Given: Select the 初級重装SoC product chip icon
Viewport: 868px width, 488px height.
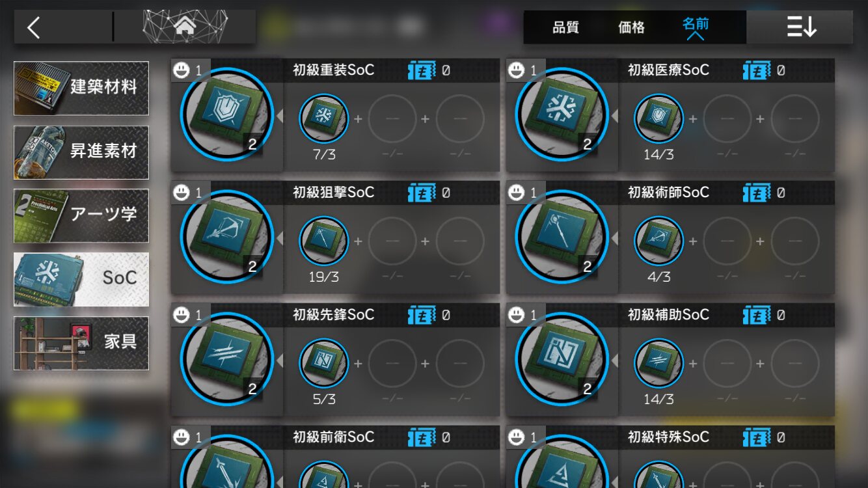Looking at the screenshot, I should 226,115.
